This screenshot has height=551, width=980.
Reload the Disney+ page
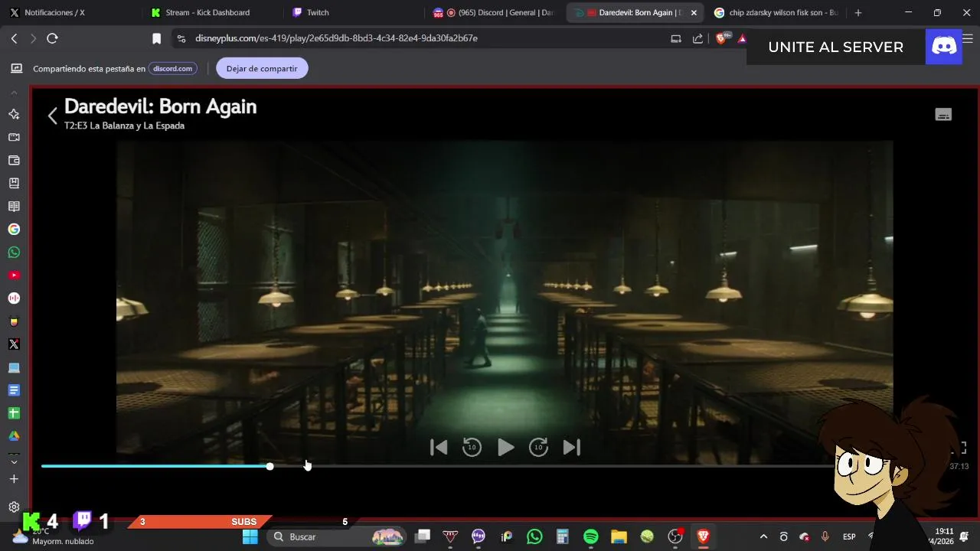click(52, 38)
